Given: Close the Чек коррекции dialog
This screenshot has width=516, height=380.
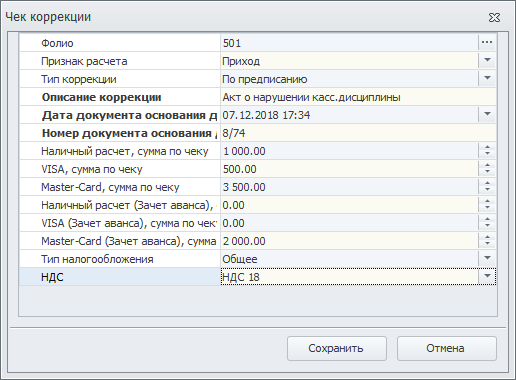Looking at the screenshot, I should pos(494,17).
